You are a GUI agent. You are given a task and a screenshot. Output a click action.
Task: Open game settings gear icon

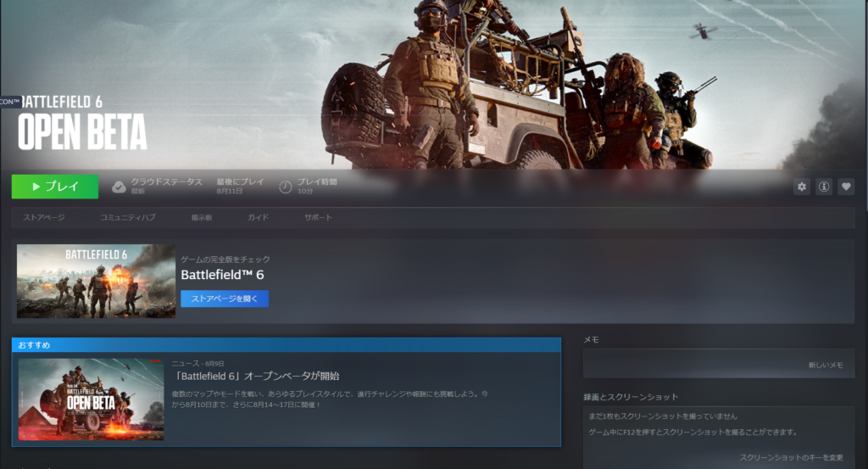pyautogui.click(x=802, y=187)
